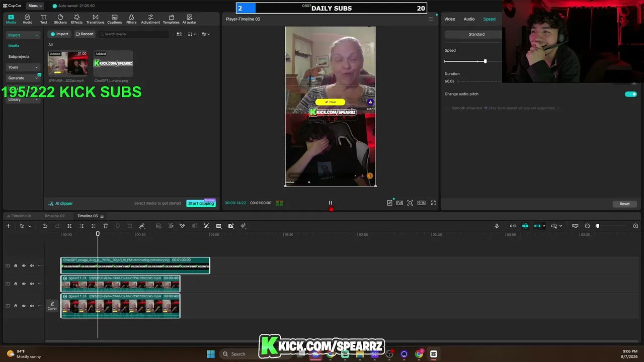Split the clip at the playhead
This screenshot has height=362, width=644.
tap(69, 226)
